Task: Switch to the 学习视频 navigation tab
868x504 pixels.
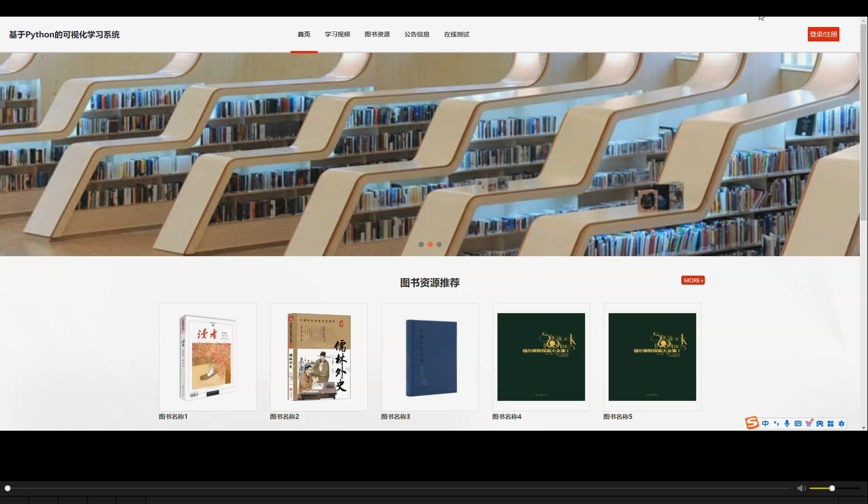Action: point(337,34)
